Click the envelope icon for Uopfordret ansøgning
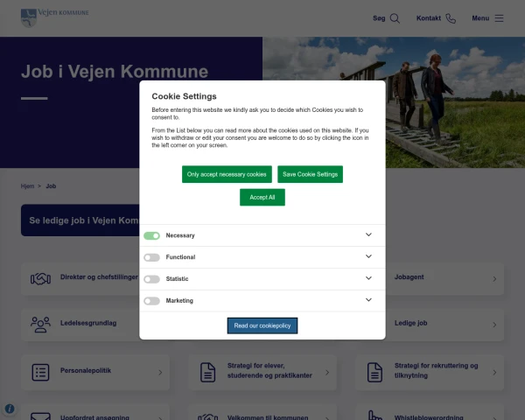525x420 pixels. coord(40,416)
